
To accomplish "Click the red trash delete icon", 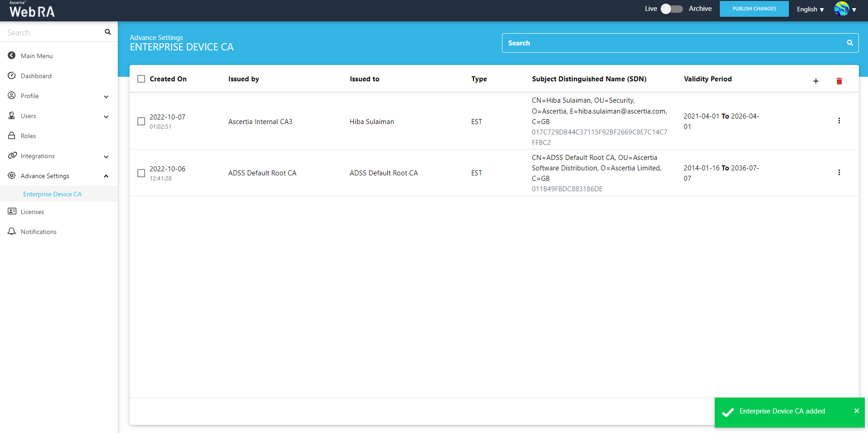I will pos(839,81).
